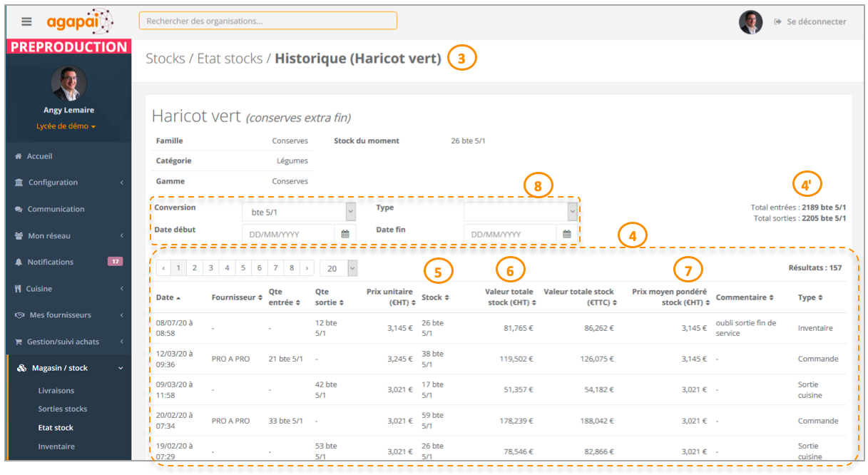Sort by Commentaire column
Screen dimensions: 868x475
tap(745, 297)
